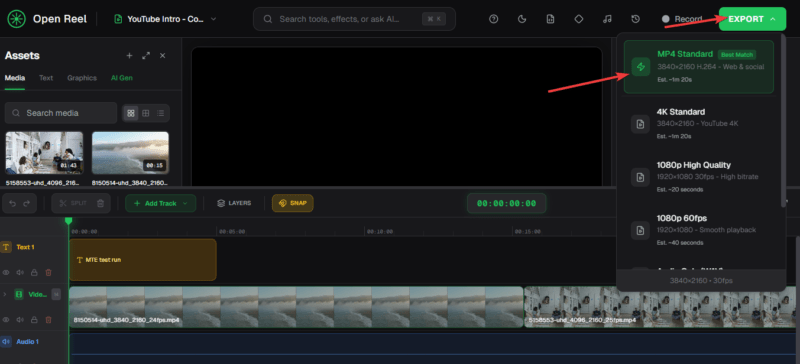Screen dimensions: 800x364
Task: Switch to the Text tab
Action: [46, 78]
